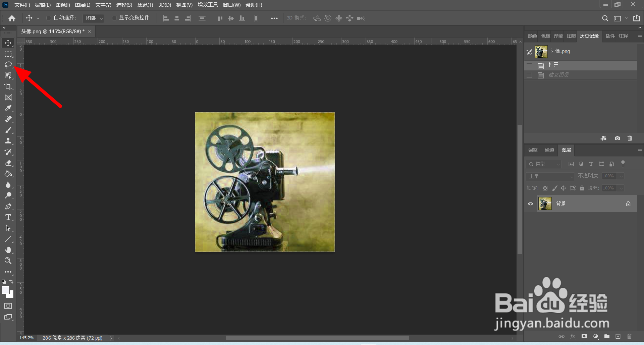
Task: Add layer mask at Layers panel bottom
Action: coord(584,336)
